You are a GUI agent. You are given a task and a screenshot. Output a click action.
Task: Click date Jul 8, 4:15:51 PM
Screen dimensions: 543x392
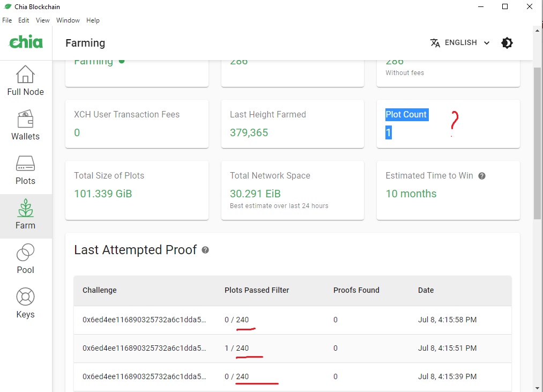447,348
